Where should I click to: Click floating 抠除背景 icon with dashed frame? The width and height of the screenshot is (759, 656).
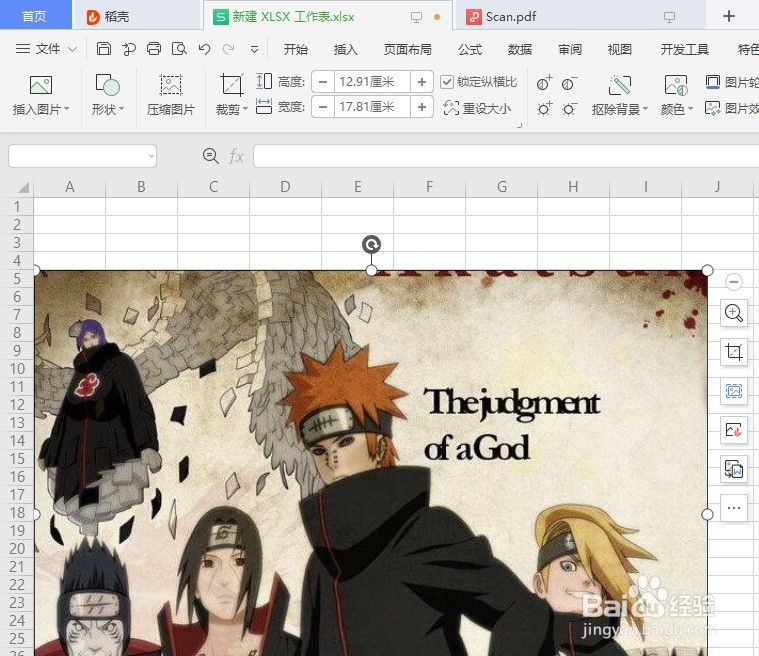click(x=734, y=391)
